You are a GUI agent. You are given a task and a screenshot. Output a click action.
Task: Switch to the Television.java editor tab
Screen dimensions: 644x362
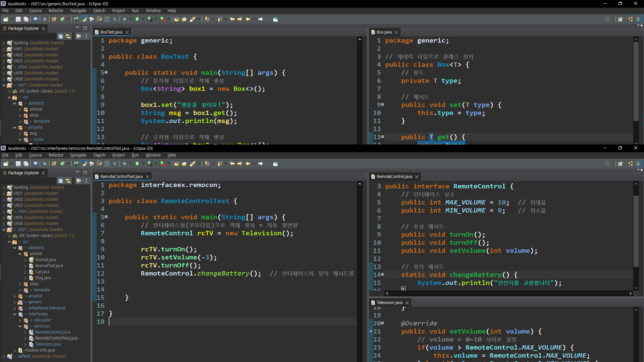pos(389,303)
